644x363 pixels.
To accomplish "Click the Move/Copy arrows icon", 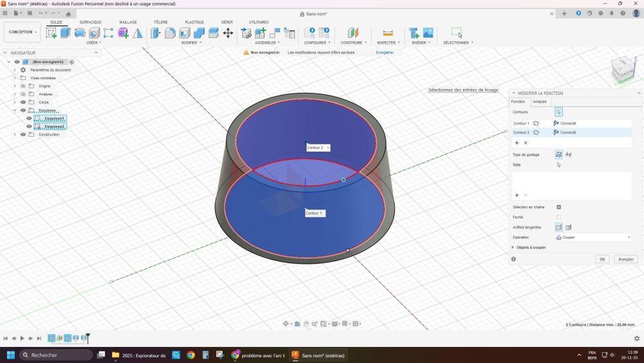I will coord(228,33).
